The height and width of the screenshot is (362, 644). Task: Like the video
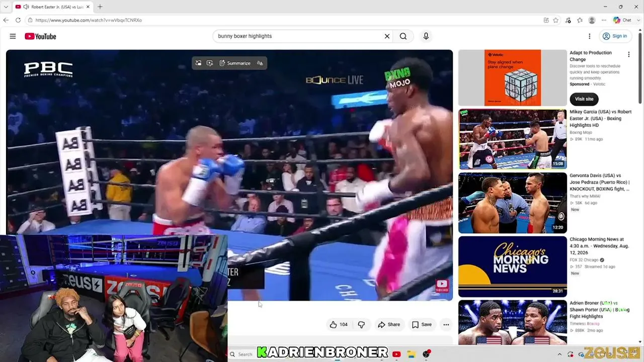(x=339, y=325)
